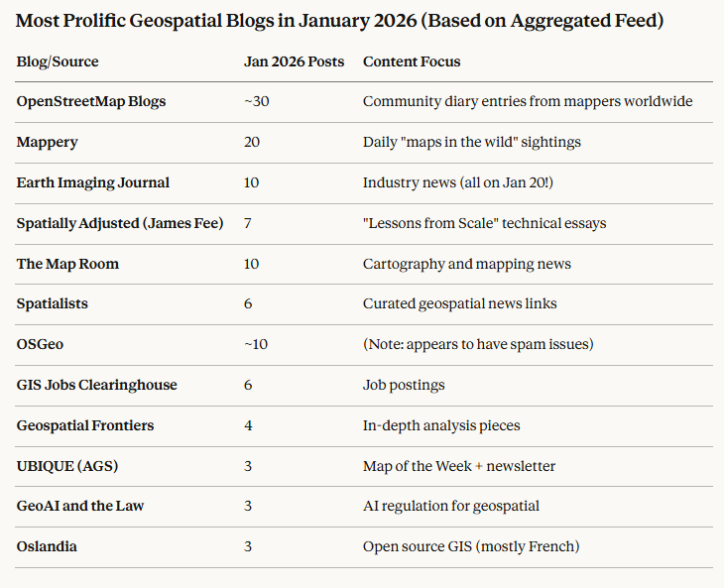Viewport: 724px width, 588px height.
Task: Click the Content Focus column header
Action: pyautogui.click(x=412, y=61)
